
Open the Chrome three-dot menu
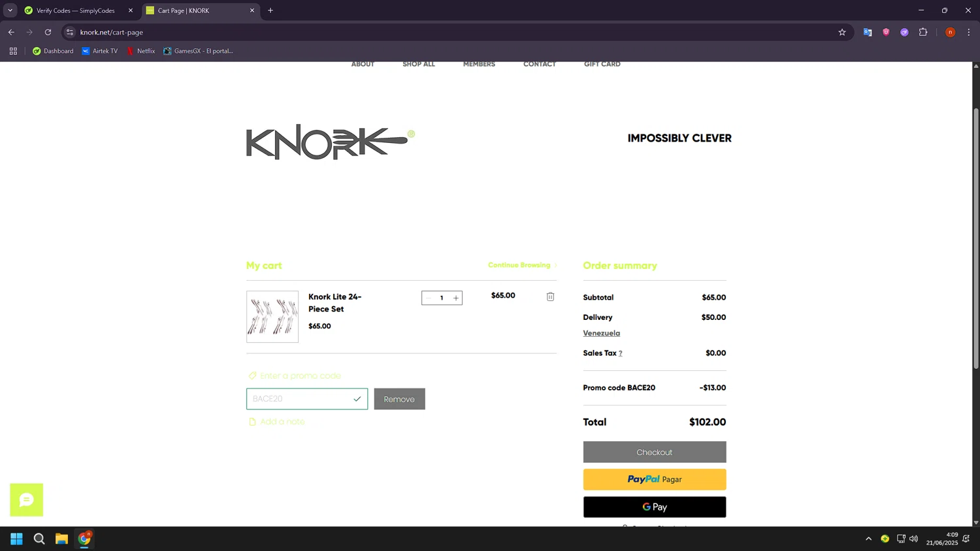pyautogui.click(x=969, y=32)
